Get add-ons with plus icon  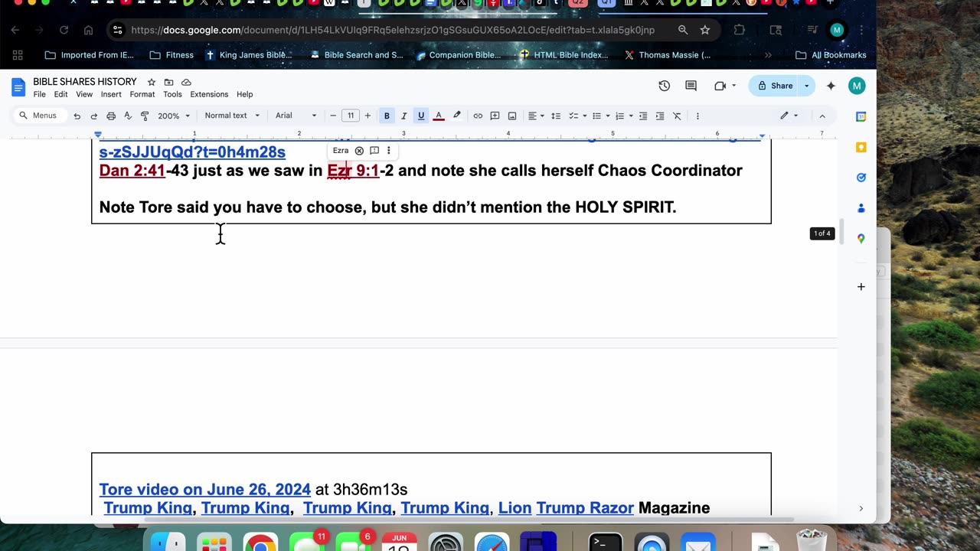[x=861, y=287]
